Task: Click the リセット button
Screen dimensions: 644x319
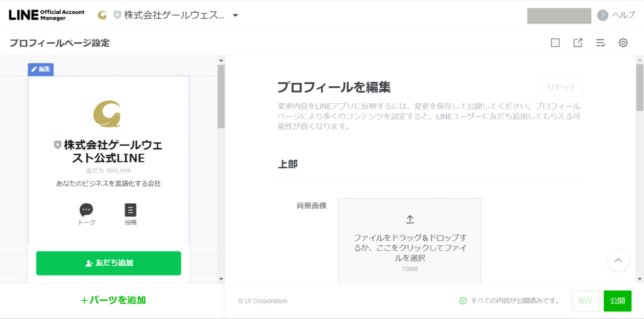Action: click(x=561, y=87)
